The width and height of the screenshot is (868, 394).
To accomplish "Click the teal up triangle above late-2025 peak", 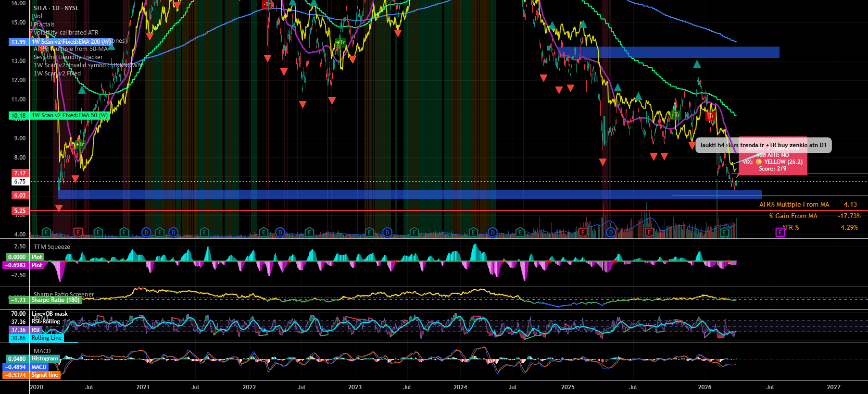I will pos(697,64).
